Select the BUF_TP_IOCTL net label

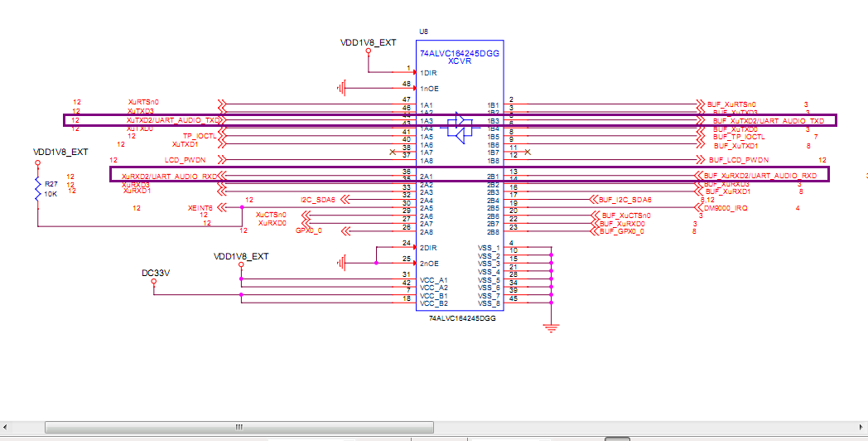click(739, 136)
